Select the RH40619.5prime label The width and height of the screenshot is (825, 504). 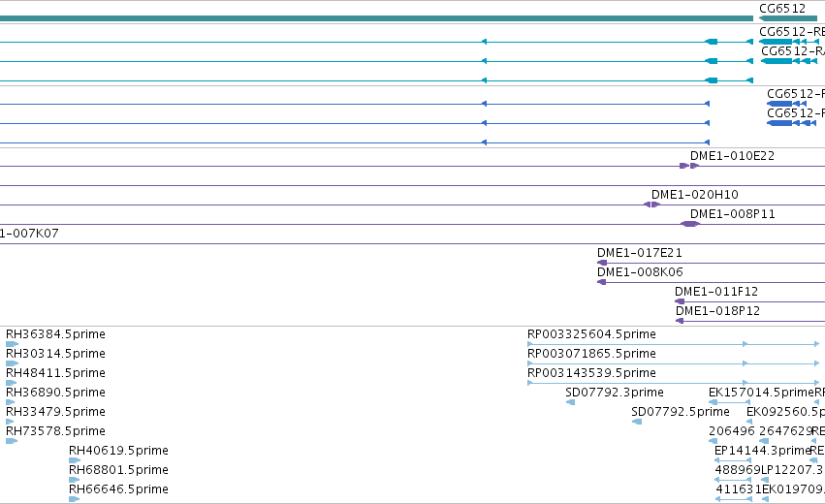[x=118, y=452]
